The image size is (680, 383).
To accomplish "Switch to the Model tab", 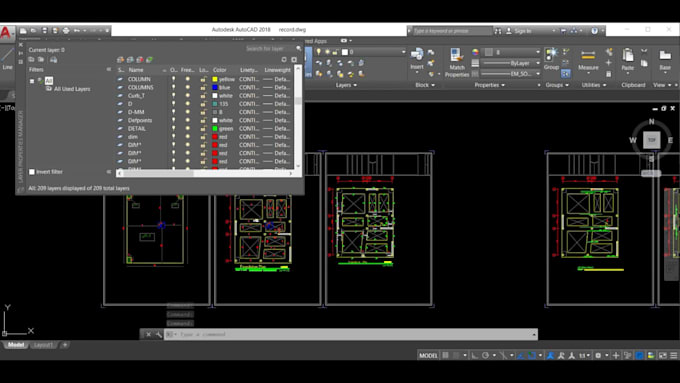I will 16,345.
